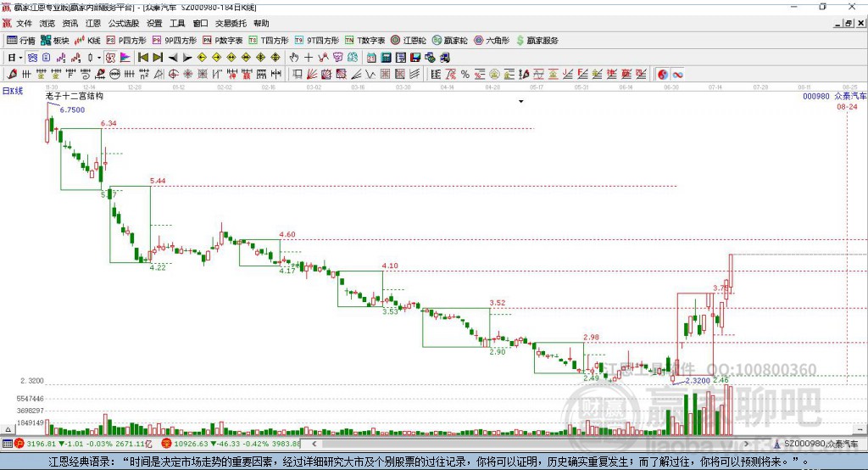868x470 pixels.
Task: Open the 公式选股 menu
Action: [124, 23]
